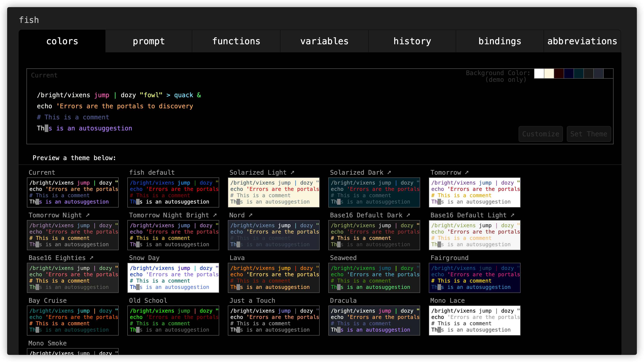The height and width of the screenshot is (362, 644).
Task: Click the Customize button
Action: point(541,134)
